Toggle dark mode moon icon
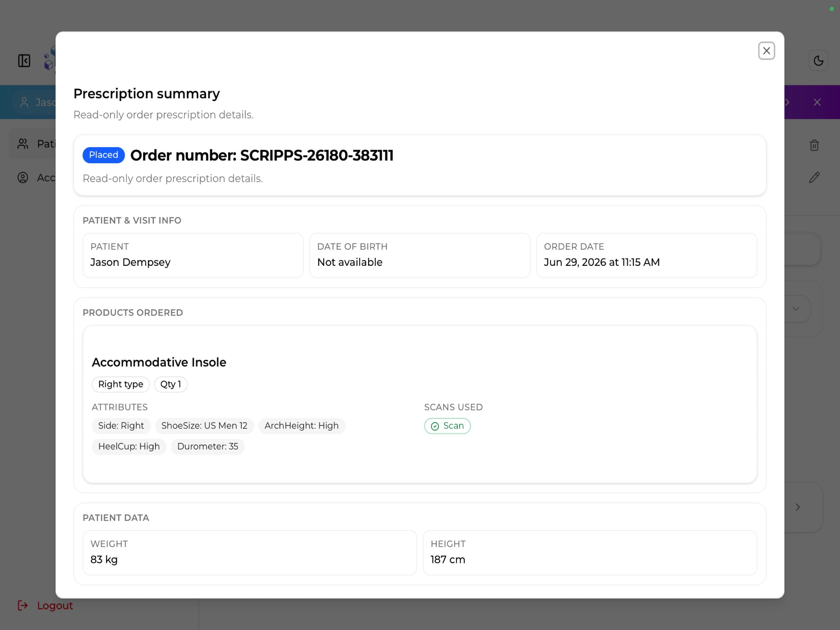The width and height of the screenshot is (840, 630). 818,61
